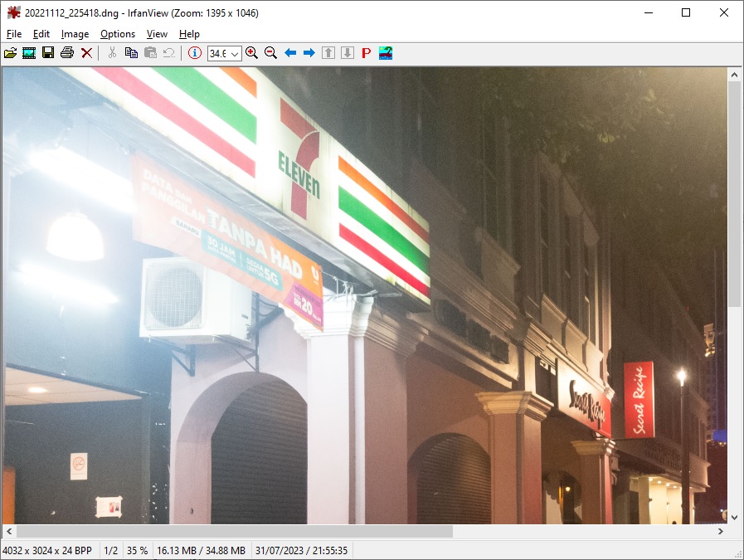Print the image using the printer icon

pyautogui.click(x=67, y=52)
